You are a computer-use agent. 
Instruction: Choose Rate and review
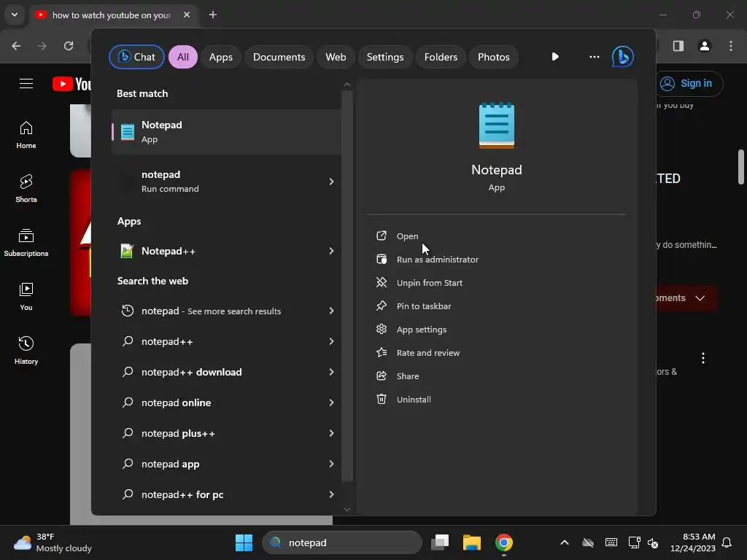pyautogui.click(x=427, y=353)
